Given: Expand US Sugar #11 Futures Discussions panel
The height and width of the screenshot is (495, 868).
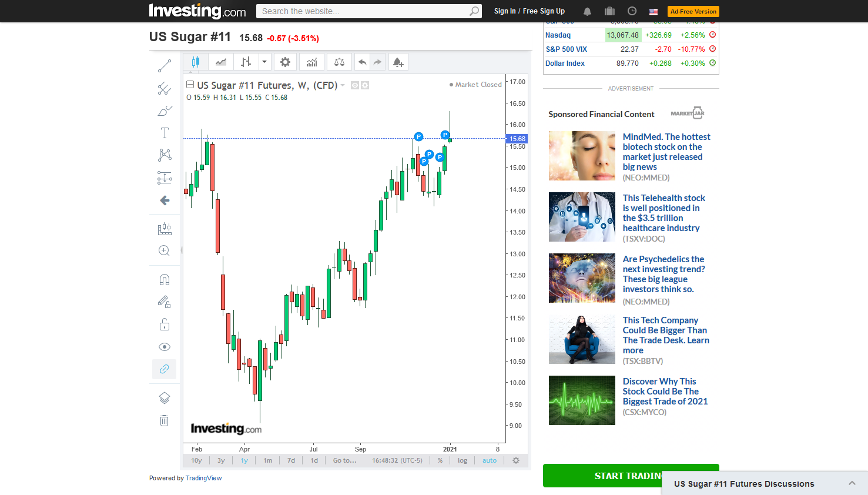Looking at the screenshot, I should click(x=765, y=483).
